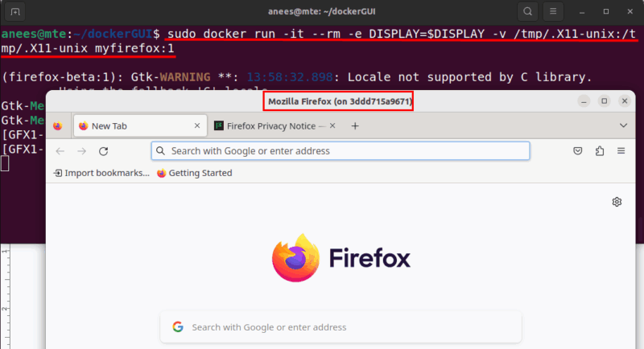
Task: Close the terminal window
Action: [630, 11]
